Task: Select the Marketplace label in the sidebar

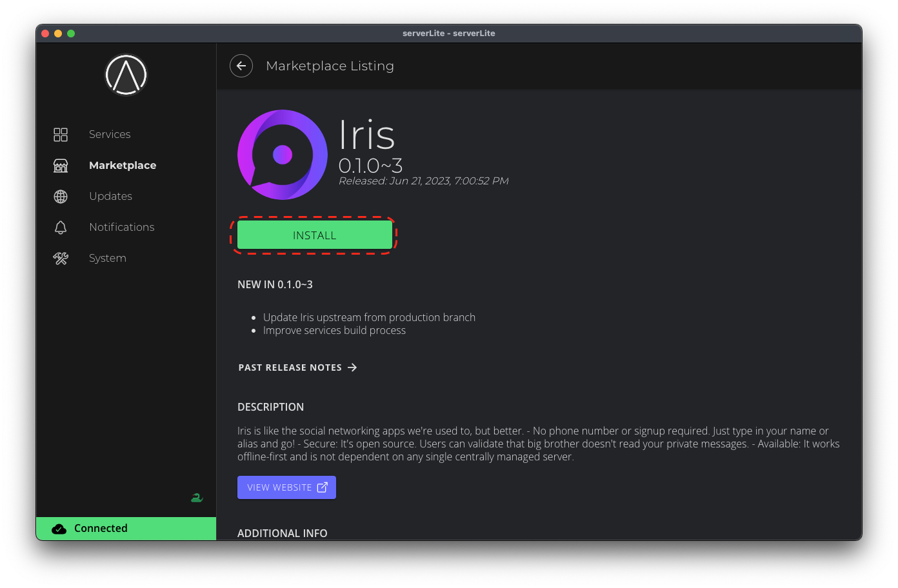Action: pyautogui.click(x=123, y=166)
